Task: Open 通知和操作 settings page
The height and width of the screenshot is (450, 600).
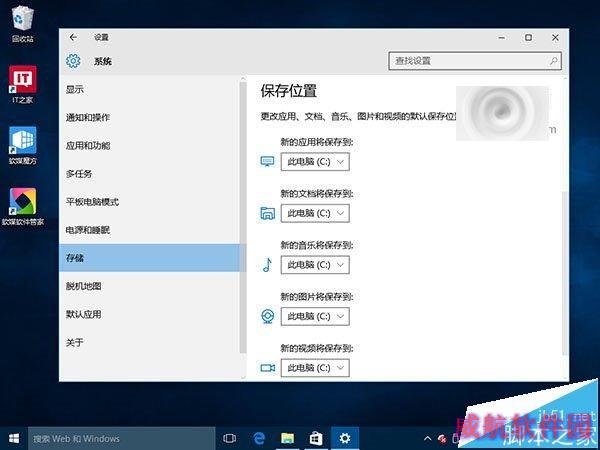Action: (x=149, y=117)
